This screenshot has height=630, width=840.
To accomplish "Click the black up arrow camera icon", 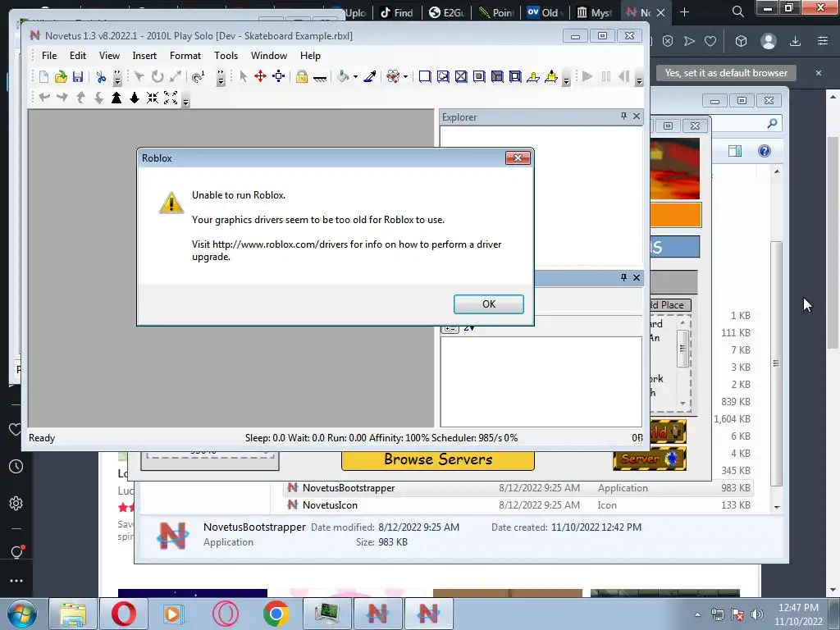I will [116, 98].
